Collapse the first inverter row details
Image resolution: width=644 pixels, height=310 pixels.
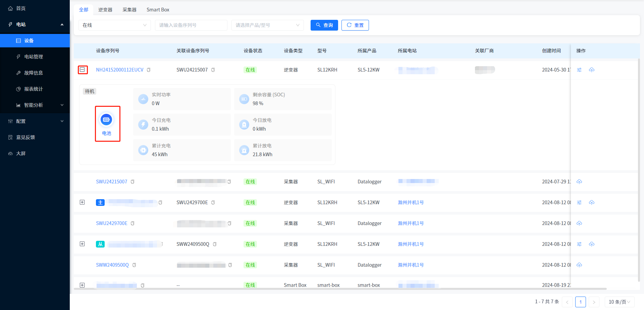(x=82, y=70)
